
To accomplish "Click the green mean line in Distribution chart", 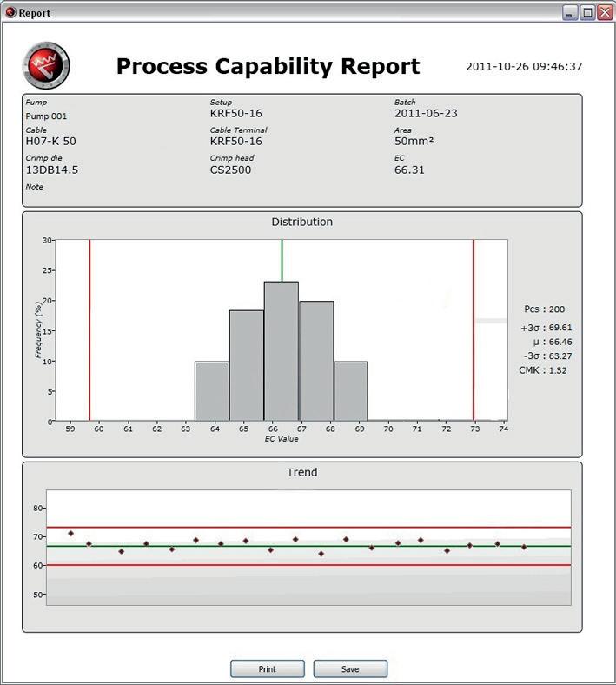I will (x=282, y=261).
